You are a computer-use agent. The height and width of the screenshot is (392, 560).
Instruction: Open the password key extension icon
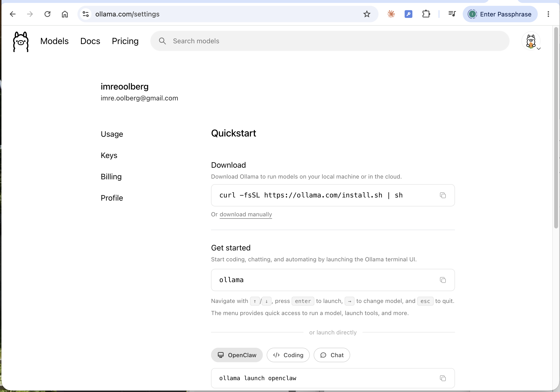pyautogui.click(x=408, y=14)
